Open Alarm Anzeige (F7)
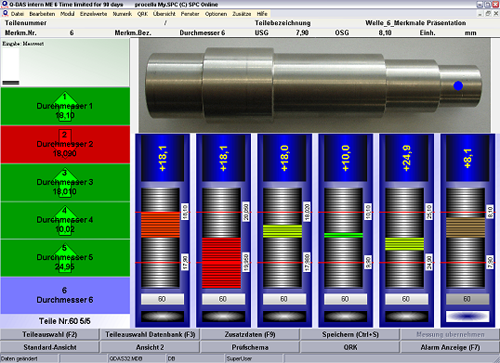This screenshot has height=363, width=500. tap(450, 347)
